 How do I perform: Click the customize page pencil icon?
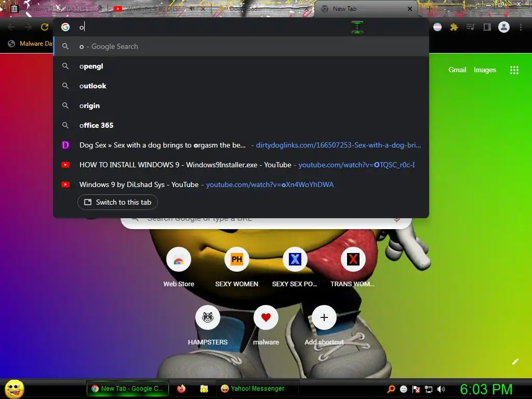click(515, 362)
